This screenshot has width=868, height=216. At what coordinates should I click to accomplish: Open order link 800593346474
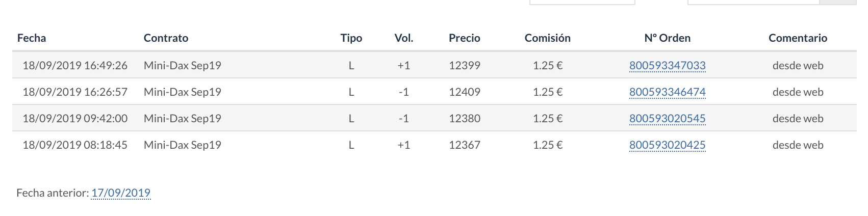tap(667, 92)
